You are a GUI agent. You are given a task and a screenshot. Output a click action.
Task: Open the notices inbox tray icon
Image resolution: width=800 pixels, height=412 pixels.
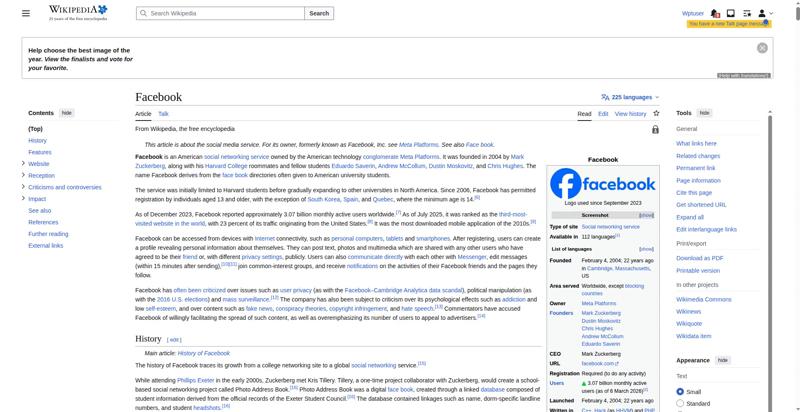(731, 13)
